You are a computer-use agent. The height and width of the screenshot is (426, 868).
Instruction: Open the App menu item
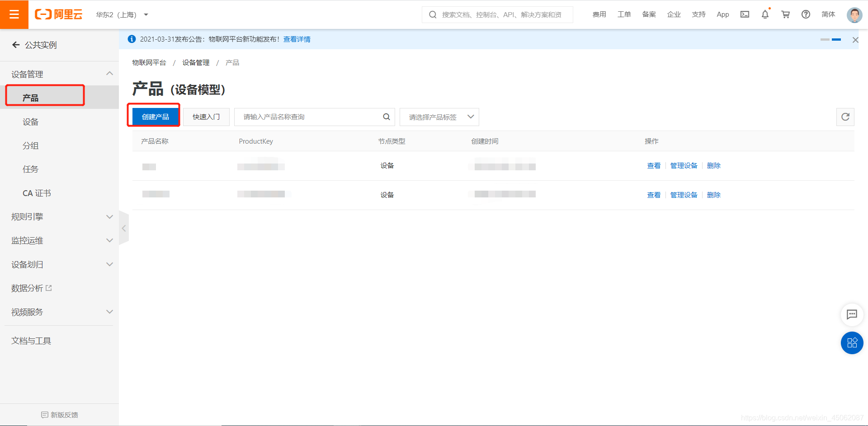723,14
